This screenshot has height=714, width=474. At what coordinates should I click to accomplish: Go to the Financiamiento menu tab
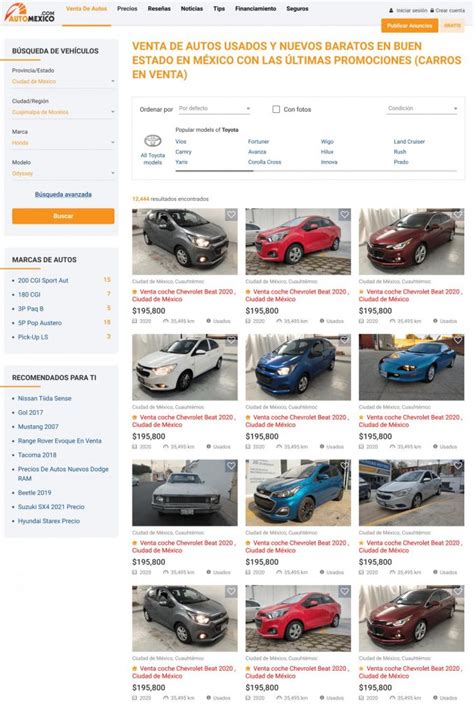tap(255, 9)
